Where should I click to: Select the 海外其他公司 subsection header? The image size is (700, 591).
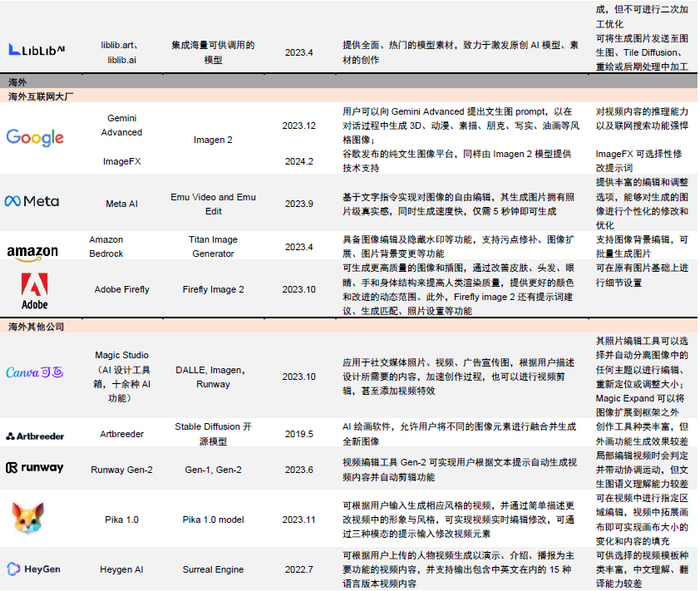[348, 326]
